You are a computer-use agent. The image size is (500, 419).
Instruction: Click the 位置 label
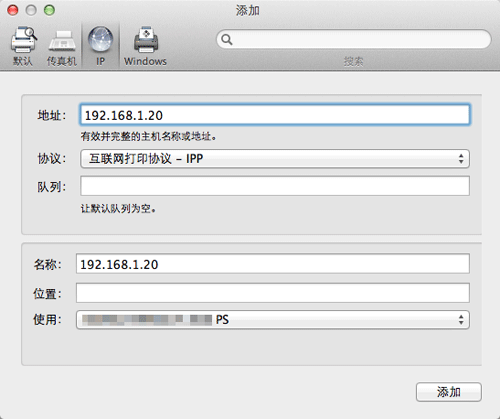47,294
